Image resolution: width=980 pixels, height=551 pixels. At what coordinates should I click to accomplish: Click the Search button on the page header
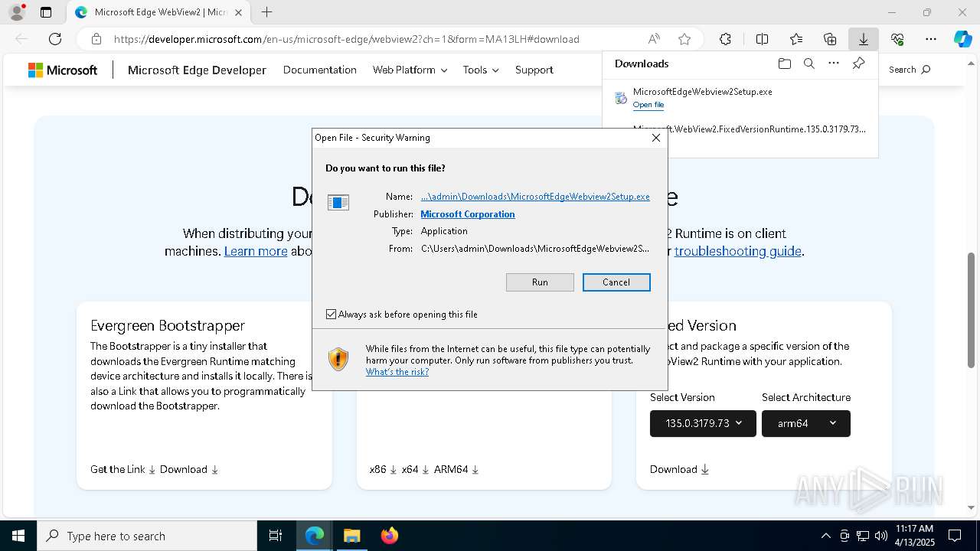(910, 70)
